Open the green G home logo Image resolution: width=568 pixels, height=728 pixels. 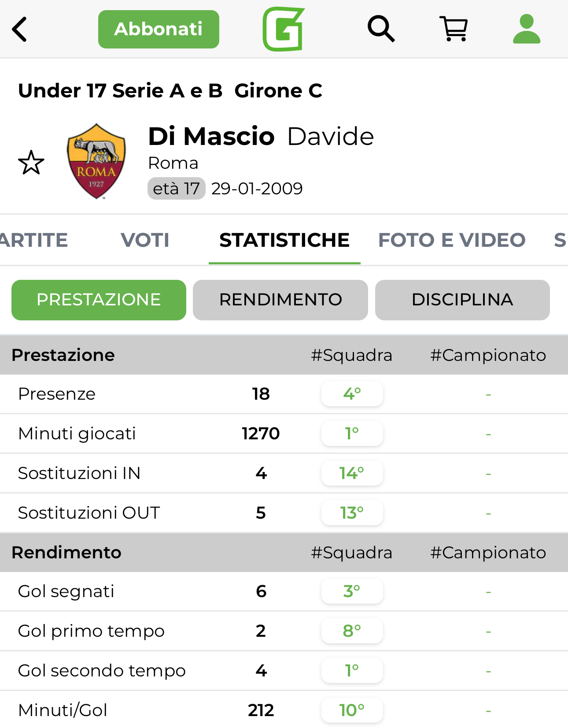(283, 29)
